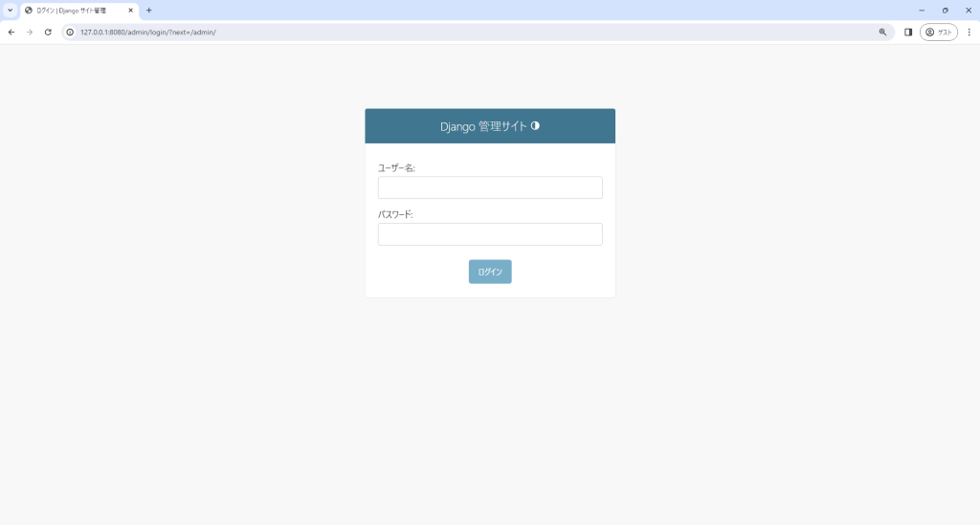
Task: Click the ユーザー名: label
Action: 396,168
